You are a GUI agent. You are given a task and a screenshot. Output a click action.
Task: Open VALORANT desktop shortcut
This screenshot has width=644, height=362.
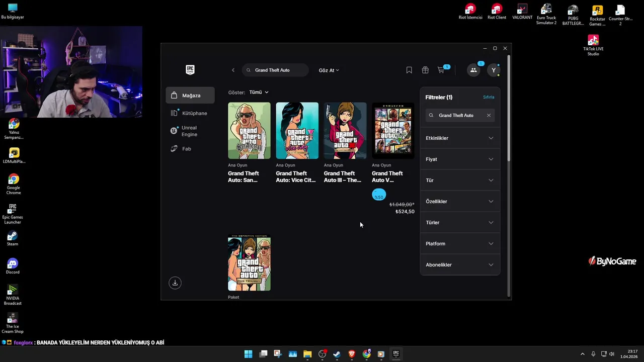point(522,12)
